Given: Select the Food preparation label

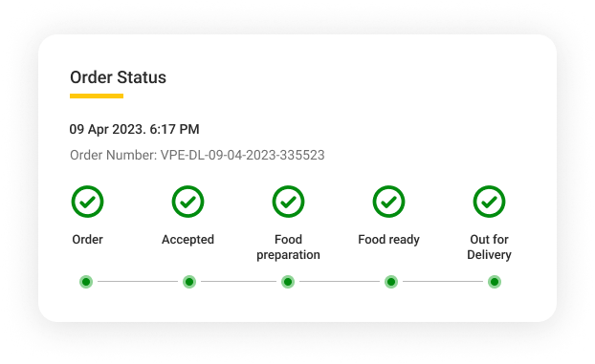Looking at the screenshot, I should [288, 247].
